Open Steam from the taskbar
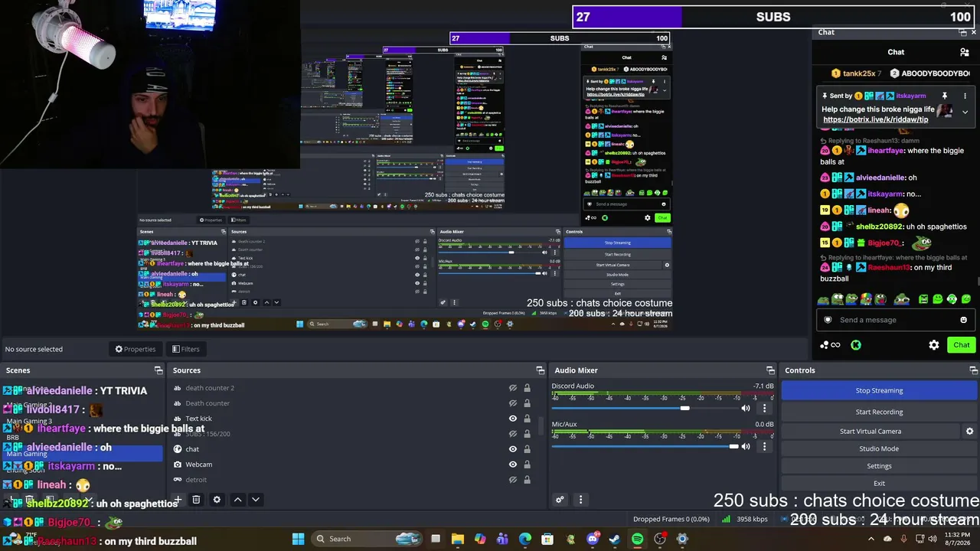Image resolution: width=980 pixels, height=551 pixels. 615,539
